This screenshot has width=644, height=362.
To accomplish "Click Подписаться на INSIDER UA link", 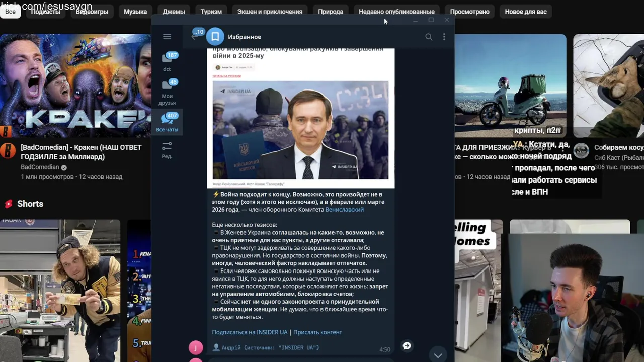I will click(x=250, y=332).
